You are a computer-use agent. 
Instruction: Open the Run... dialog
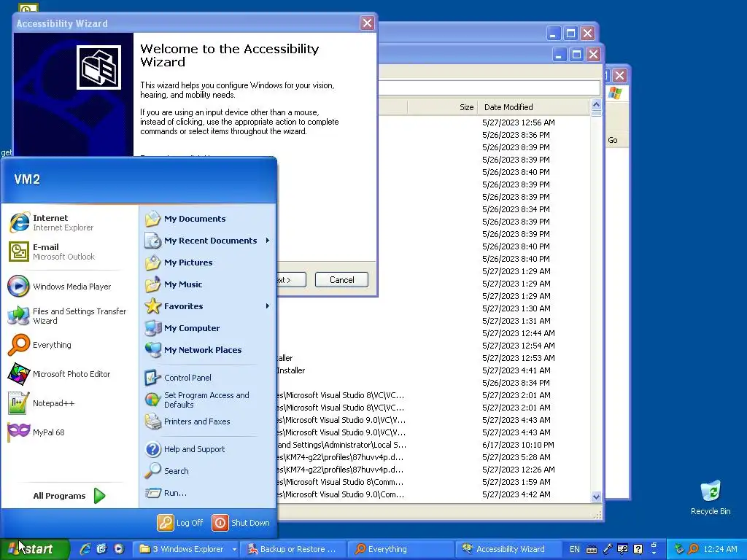point(207,493)
